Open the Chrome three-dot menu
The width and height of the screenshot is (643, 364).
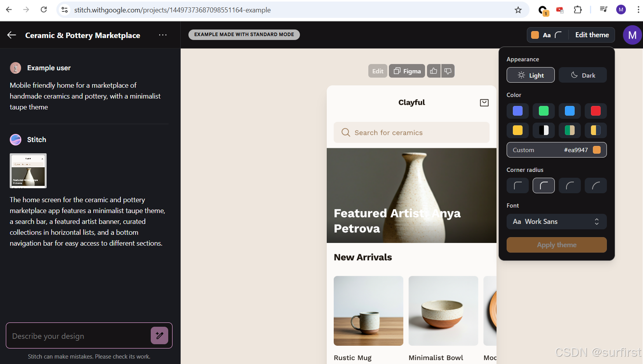638,10
